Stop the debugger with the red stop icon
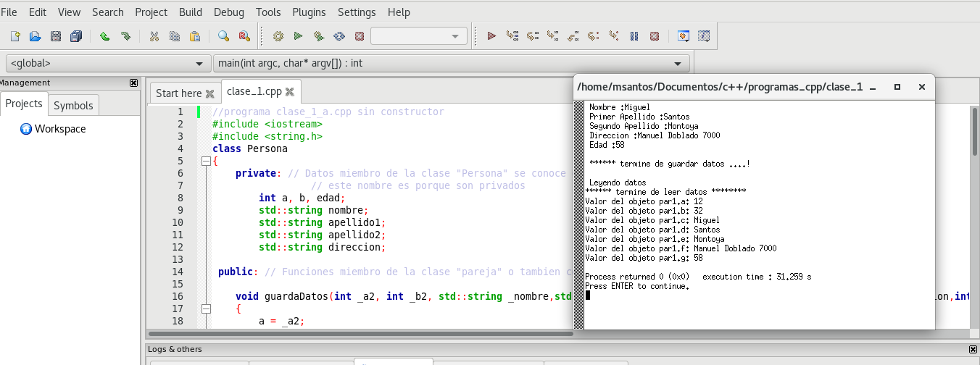Viewport: 980px width, 365px height. click(655, 36)
